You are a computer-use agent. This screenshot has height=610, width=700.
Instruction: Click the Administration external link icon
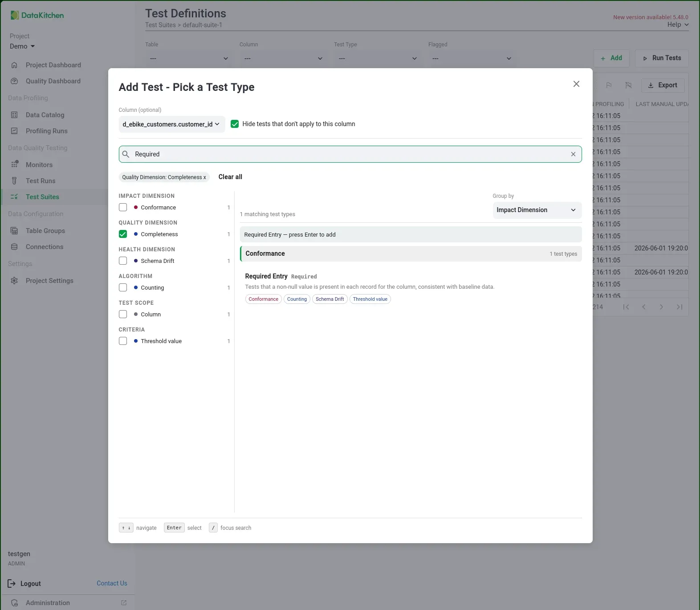tap(124, 603)
